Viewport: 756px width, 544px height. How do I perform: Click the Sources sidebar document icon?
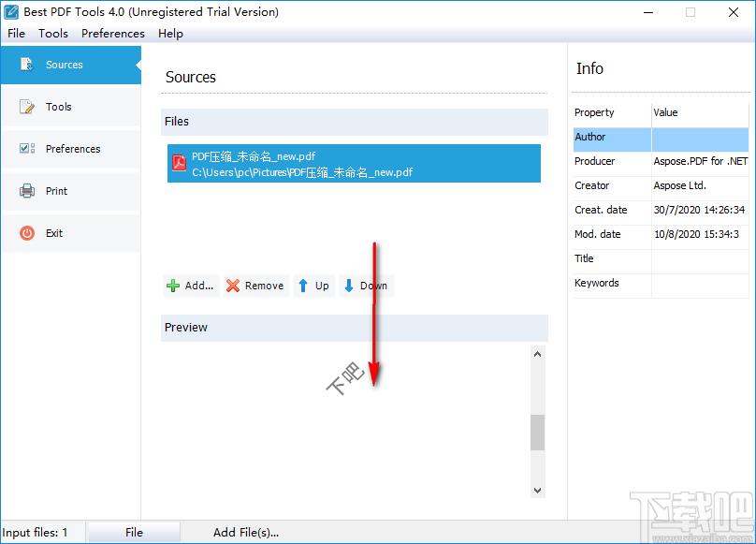tap(26, 65)
